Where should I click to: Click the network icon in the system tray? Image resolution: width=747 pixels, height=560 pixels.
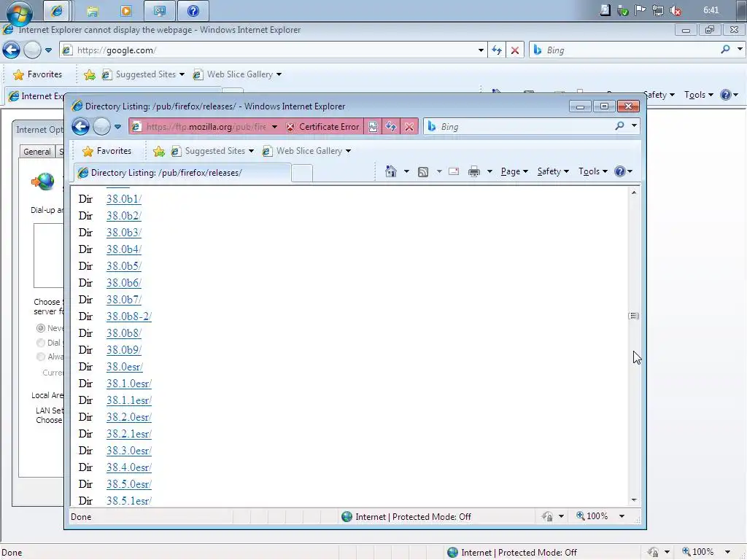click(x=658, y=10)
